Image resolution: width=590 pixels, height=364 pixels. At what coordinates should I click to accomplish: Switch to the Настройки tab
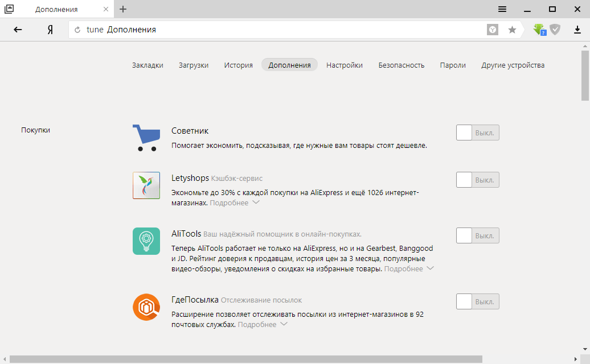coord(344,65)
